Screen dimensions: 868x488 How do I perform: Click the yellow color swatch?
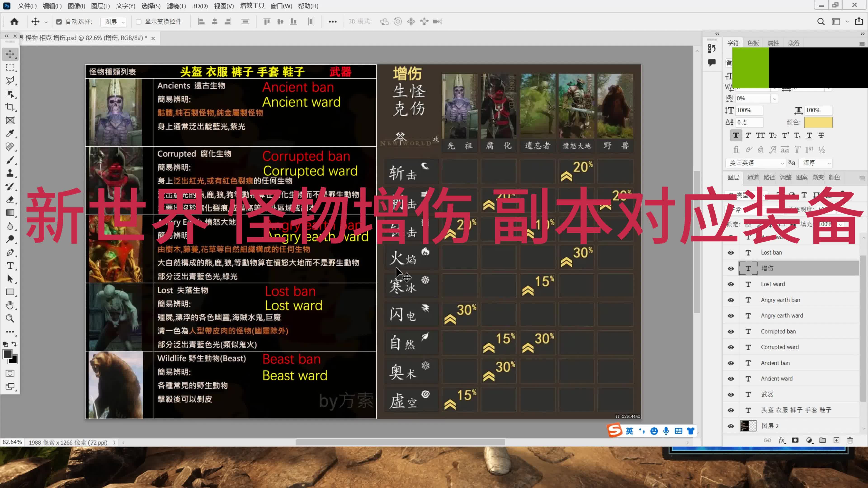[817, 122]
